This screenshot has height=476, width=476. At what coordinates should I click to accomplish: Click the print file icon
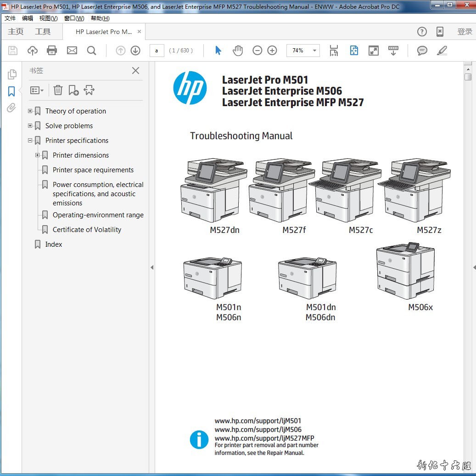click(52, 51)
